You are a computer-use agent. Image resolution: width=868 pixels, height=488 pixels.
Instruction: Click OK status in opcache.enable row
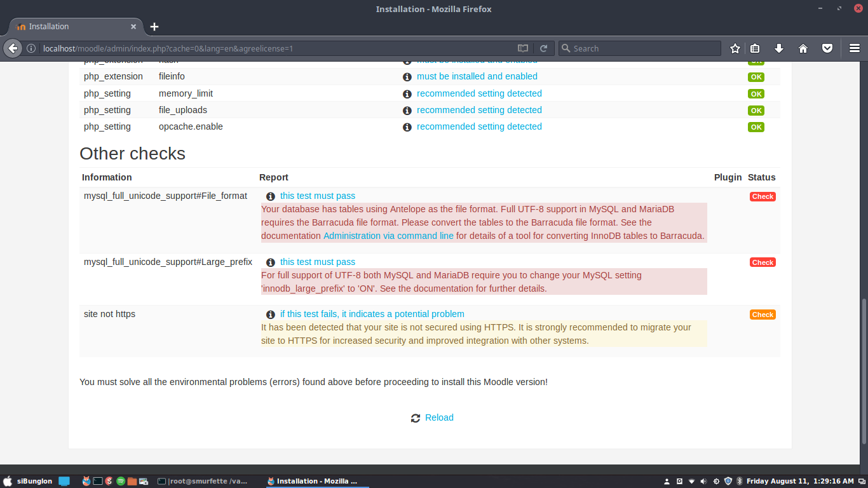756,127
